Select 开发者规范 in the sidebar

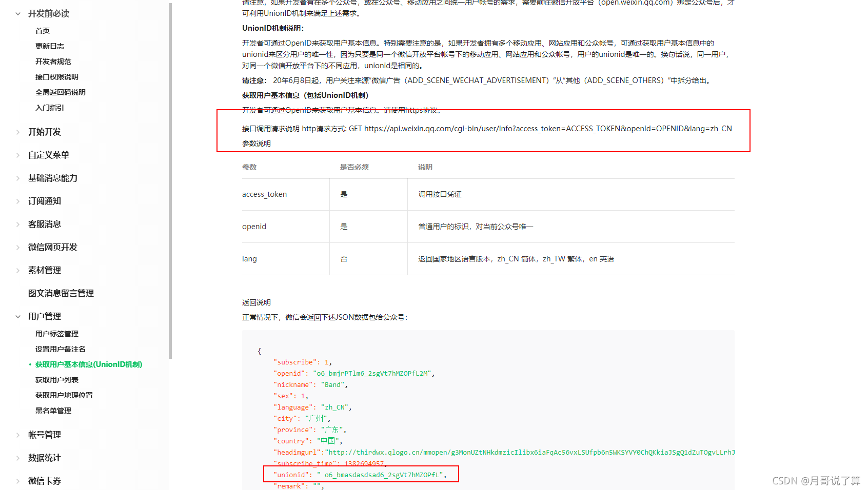click(53, 61)
